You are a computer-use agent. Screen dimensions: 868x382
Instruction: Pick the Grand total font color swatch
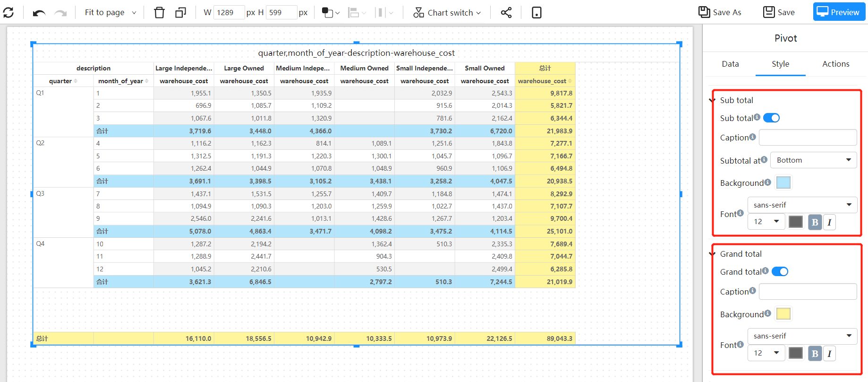click(x=796, y=353)
